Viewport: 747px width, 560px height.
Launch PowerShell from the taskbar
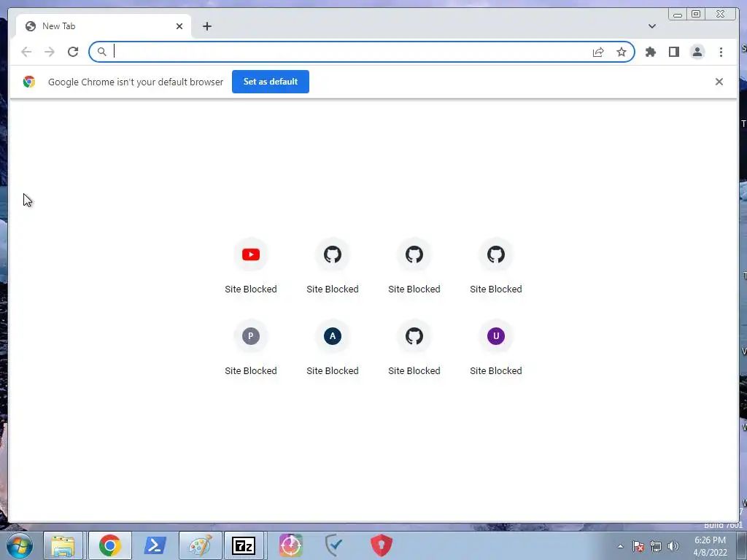point(155,545)
